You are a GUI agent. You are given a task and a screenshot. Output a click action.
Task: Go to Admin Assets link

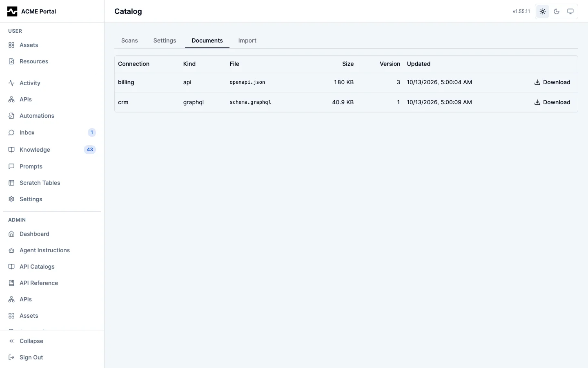click(x=52, y=316)
